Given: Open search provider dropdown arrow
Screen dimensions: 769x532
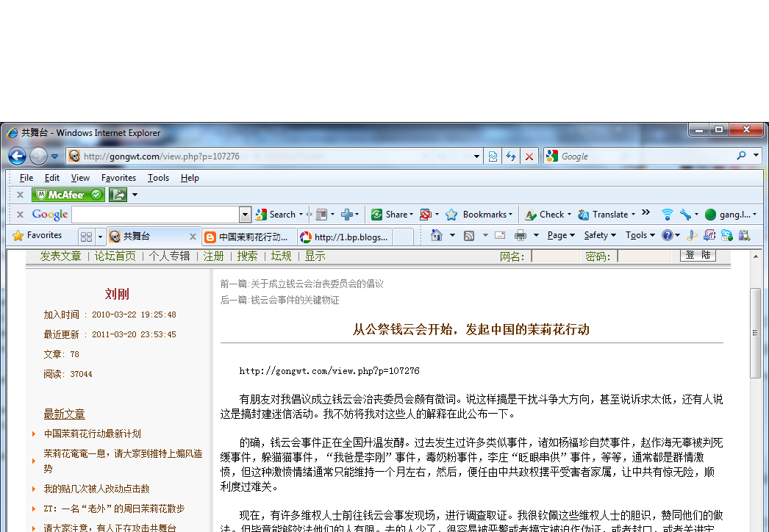Looking at the screenshot, I should coord(757,156).
